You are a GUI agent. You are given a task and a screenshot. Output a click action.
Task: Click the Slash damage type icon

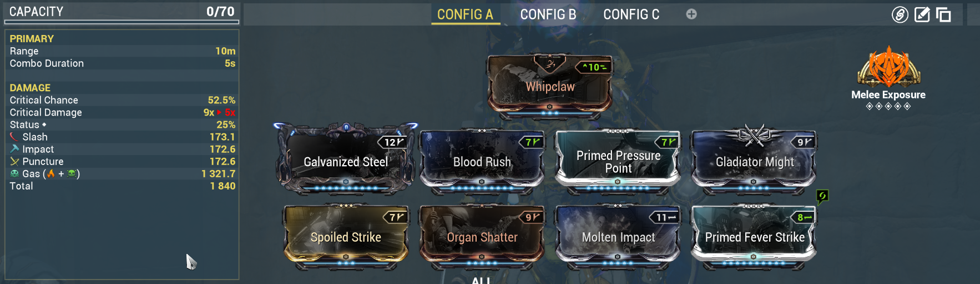coord(14,137)
